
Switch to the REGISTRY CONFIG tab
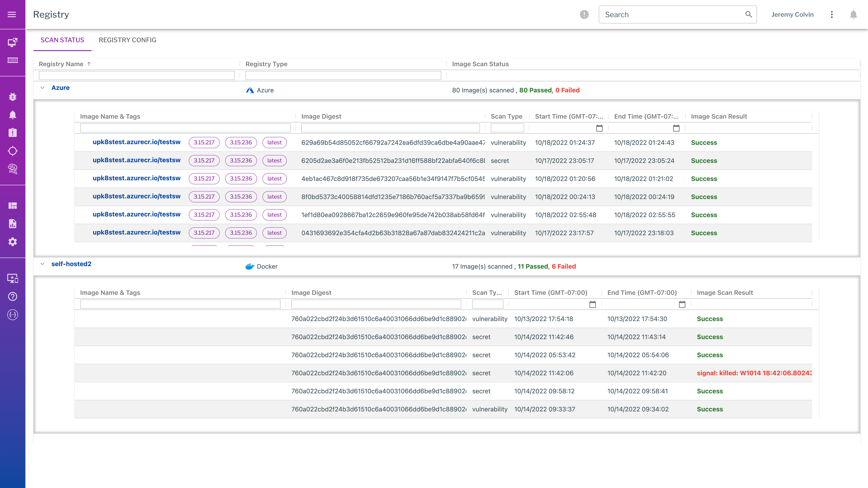tap(128, 40)
